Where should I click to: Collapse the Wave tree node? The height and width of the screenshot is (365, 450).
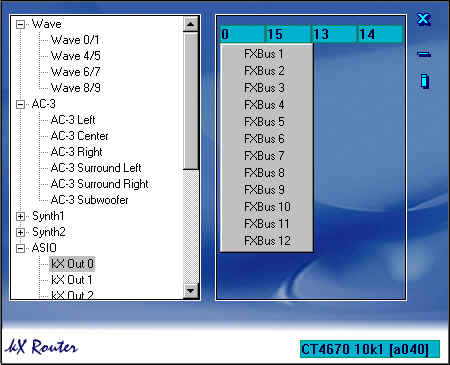click(x=20, y=24)
